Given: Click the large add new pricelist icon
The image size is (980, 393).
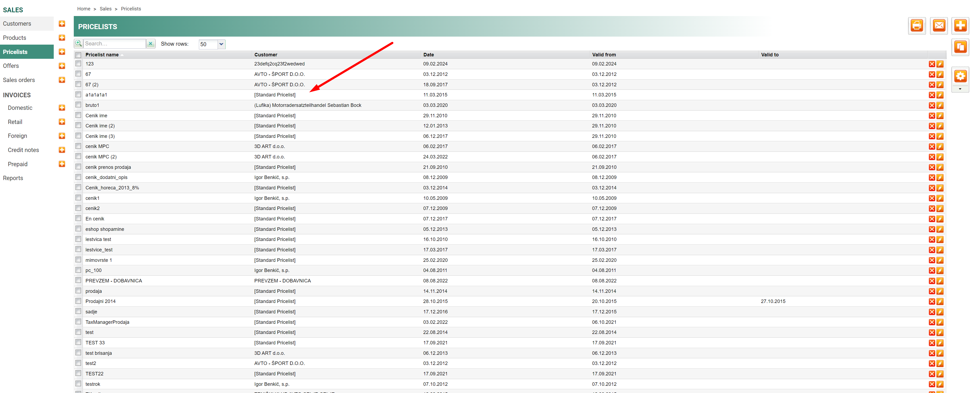Looking at the screenshot, I should click(960, 26).
